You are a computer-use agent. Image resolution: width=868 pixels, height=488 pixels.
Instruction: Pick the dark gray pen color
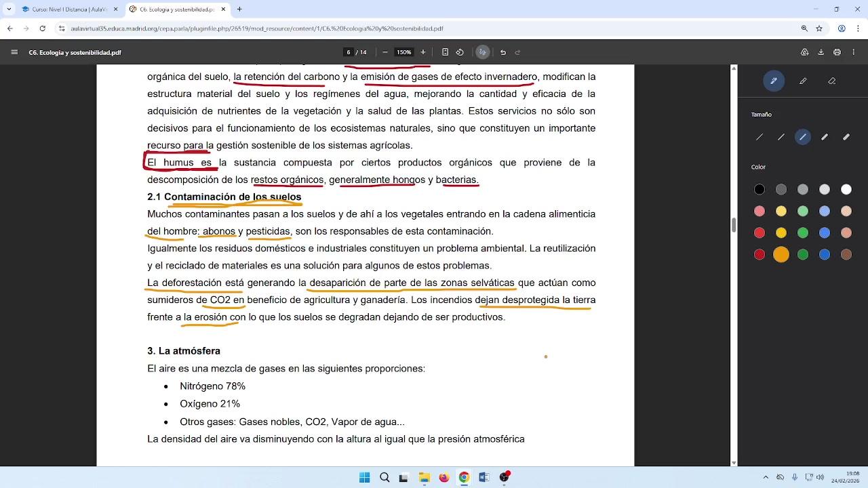781,190
